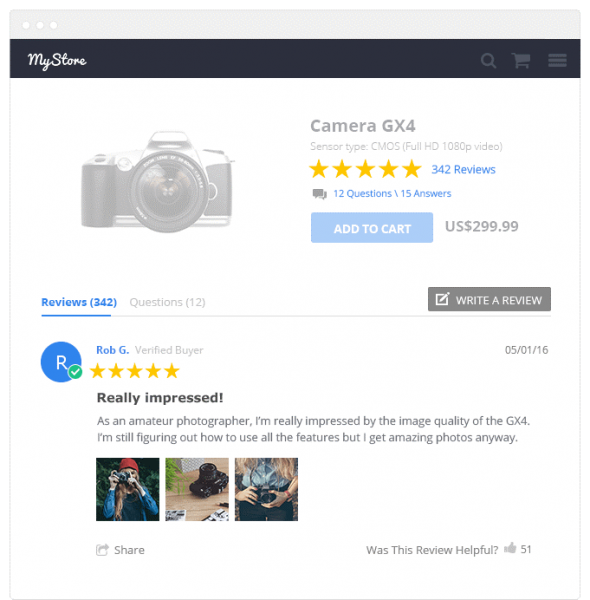Click Rob G.'s avatar with verified badge
The height and width of the screenshot is (600, 590).
coord(61,362)
